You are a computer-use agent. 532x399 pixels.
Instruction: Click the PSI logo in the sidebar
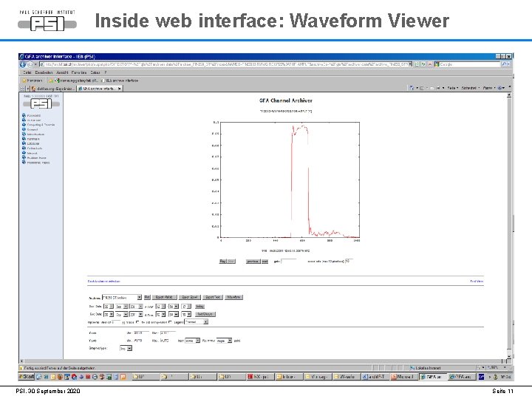[x=41, y=103]
